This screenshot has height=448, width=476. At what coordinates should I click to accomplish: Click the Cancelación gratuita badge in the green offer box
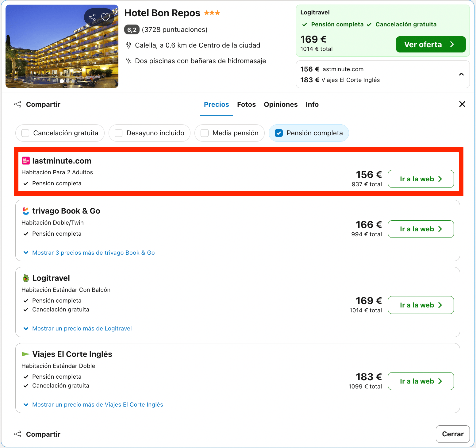[x=401, y=24]
